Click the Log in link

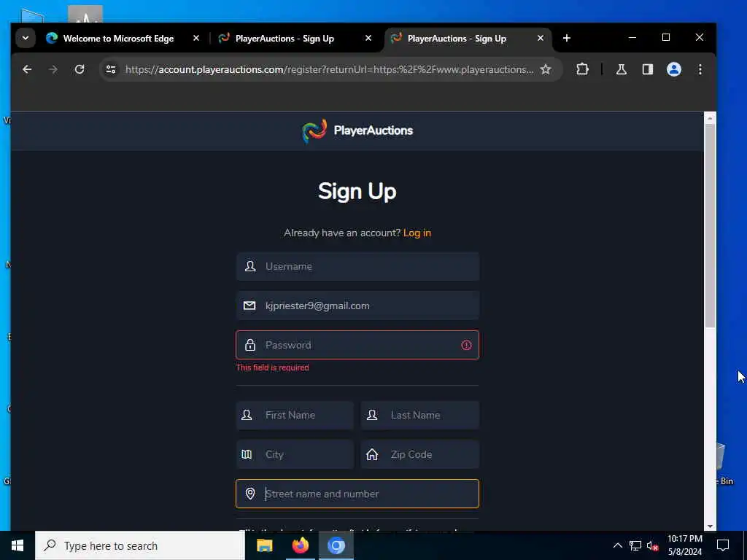click(x=417, y=233)
